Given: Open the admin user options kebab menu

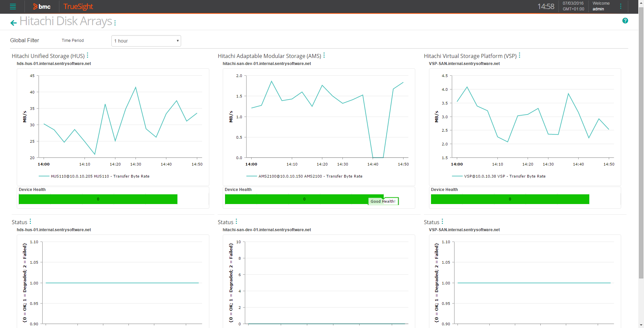Looking at the screenshot, I should 621,6.
